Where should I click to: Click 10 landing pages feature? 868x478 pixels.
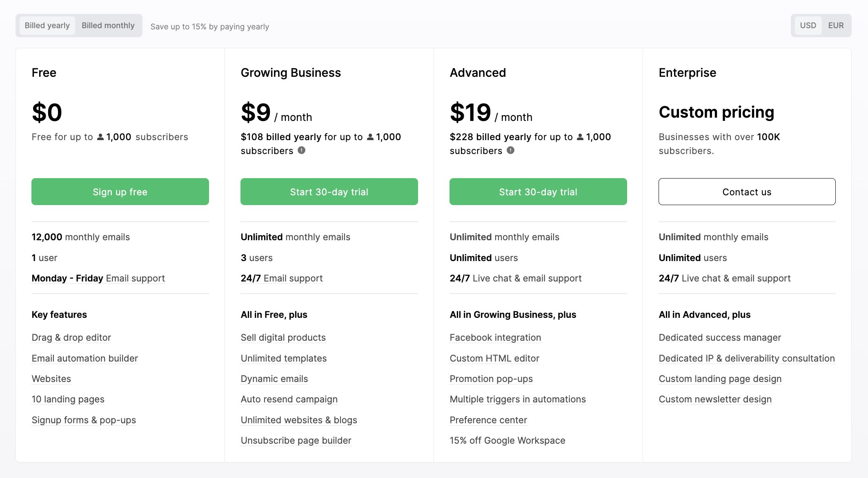[x=68, y=399]
